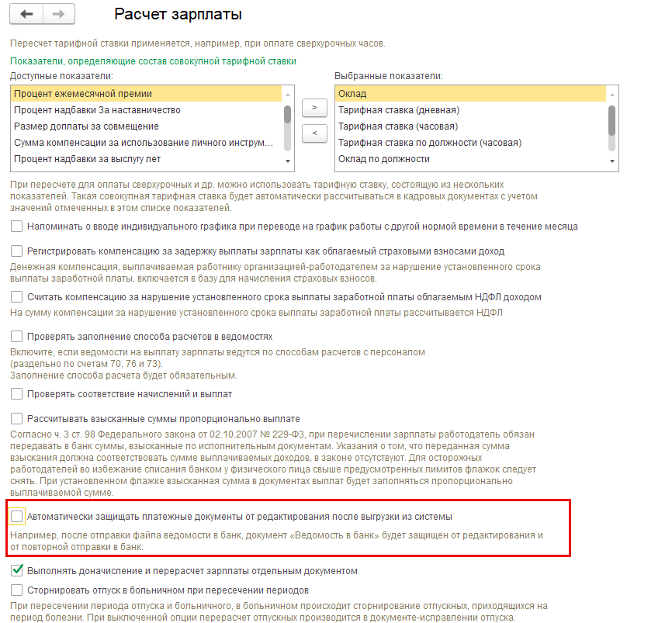Uncheck 'Выполнять доначисление и перерасчет зарплаты отдельным документом'

17,571
